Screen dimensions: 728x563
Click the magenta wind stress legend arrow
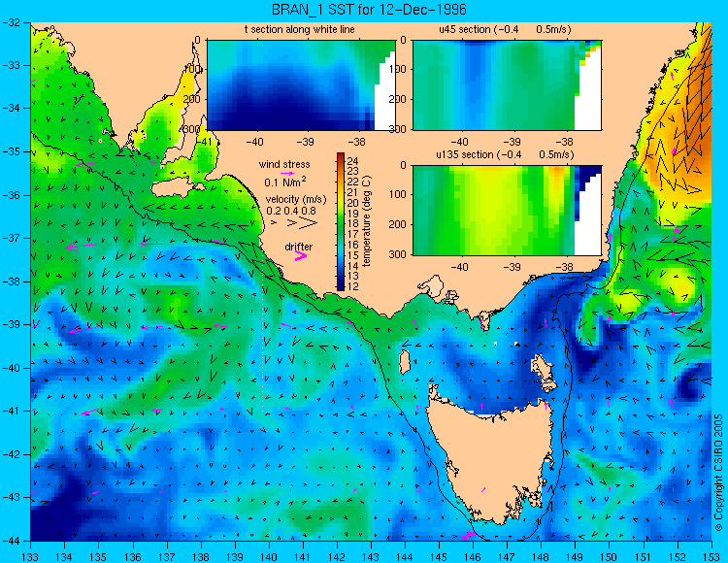[287, 173]
